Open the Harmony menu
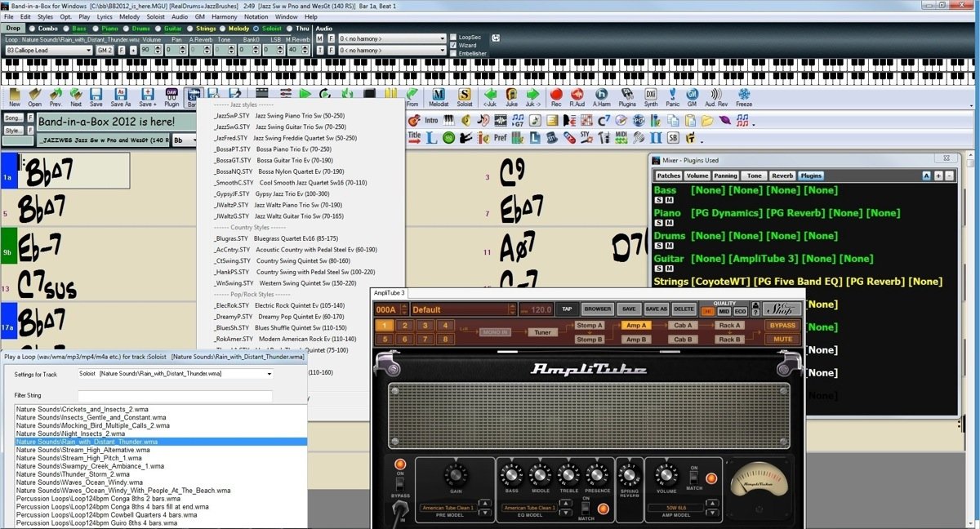 point(225,16)
